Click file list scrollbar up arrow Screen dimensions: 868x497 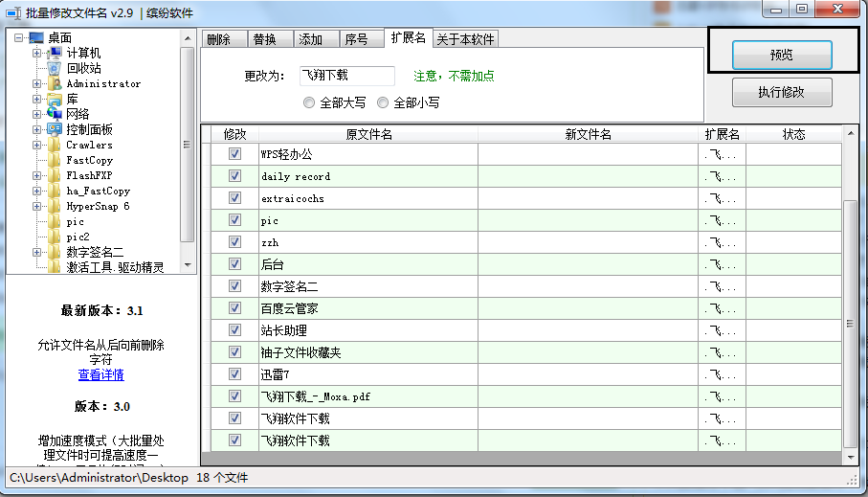[x=850, y=133]
